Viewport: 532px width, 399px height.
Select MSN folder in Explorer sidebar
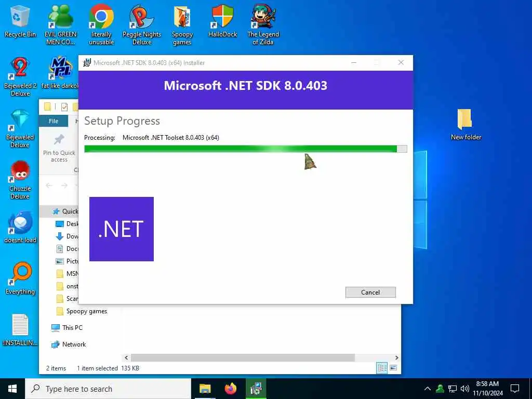[66, 274]
